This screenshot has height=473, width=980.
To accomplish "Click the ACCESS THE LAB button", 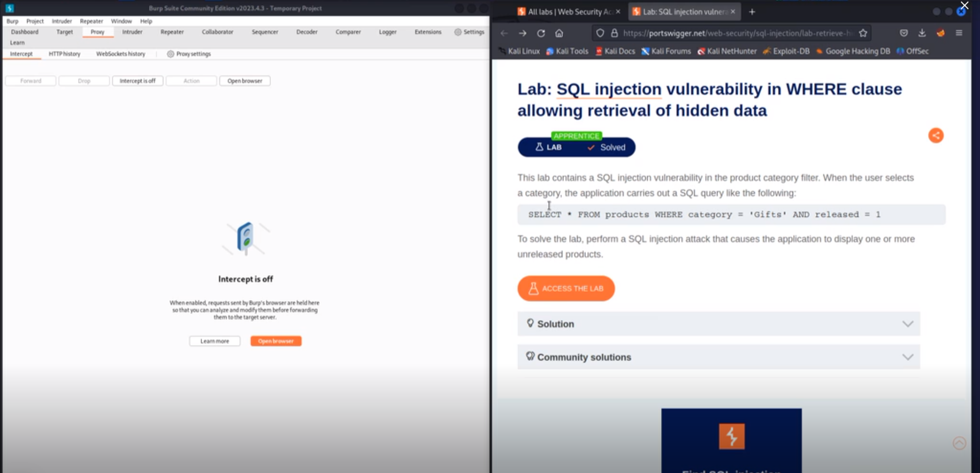I will (566, 288).
